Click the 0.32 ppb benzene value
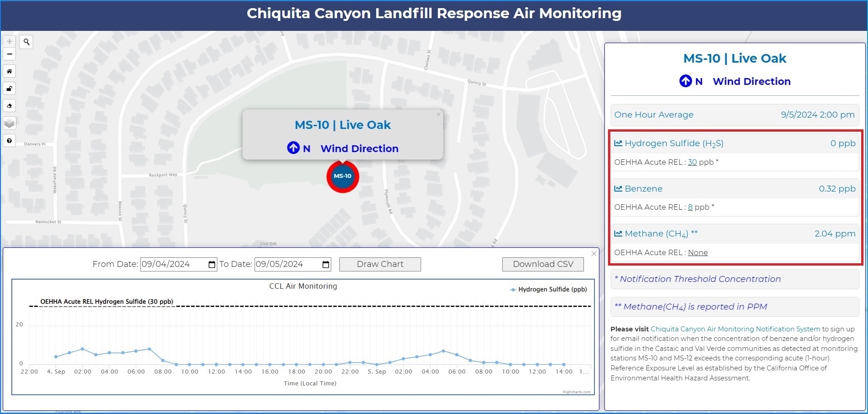Image resolution: width=868 pixels, height=414 pixels. click(837, 188)
